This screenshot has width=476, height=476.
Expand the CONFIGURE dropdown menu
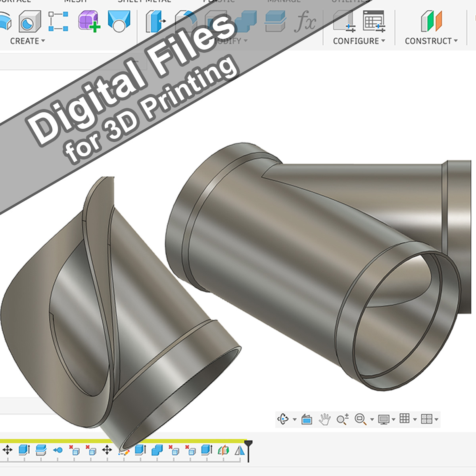(359, 41)
